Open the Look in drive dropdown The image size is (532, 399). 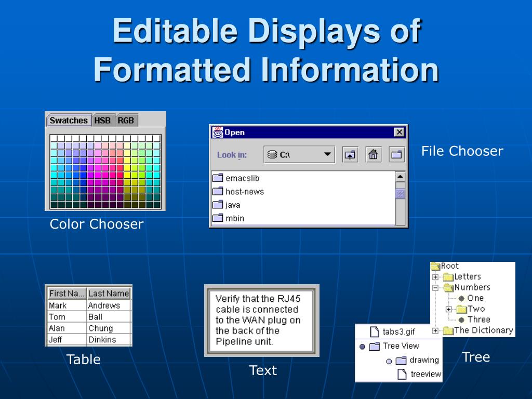tap(299, 155)
